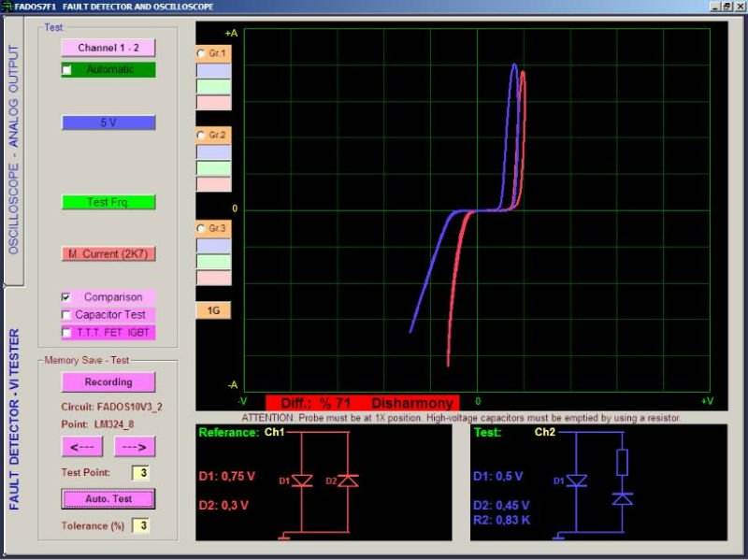Viewport: 748px width, 560px height.
Task: Click the FADOS app icon in title bar
Action: (7, 7)
